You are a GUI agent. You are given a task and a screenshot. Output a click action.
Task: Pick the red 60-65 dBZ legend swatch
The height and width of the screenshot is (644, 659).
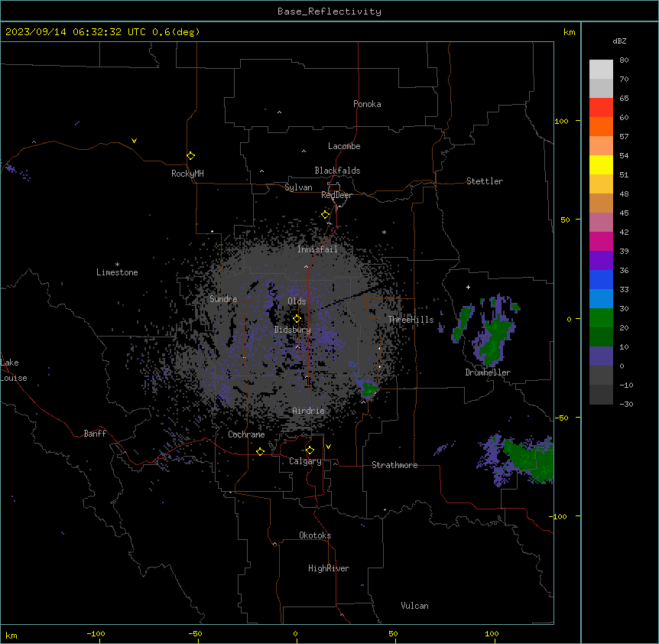(601, 108)
